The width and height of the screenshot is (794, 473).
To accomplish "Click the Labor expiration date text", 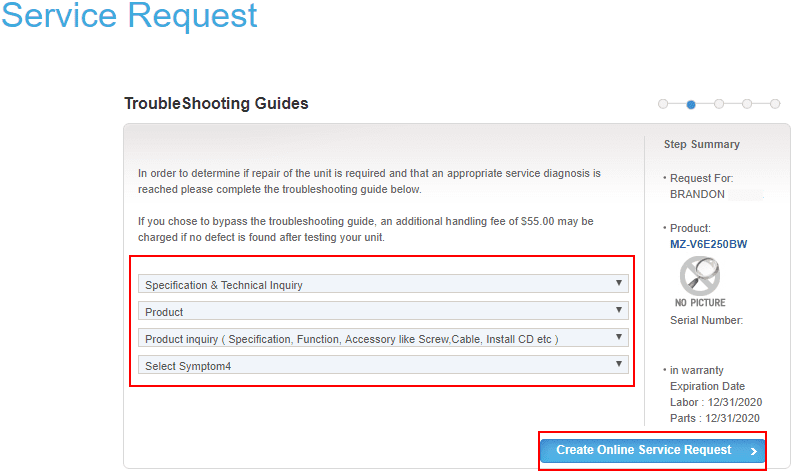I will tap(715, 402).
